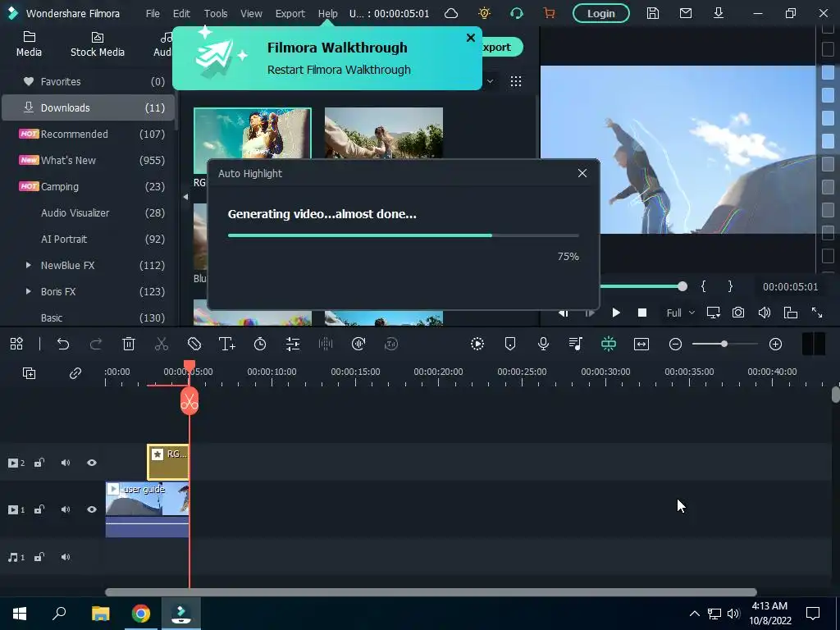Open the cloud icon in title bar
This screenshot has width=840, height=630.
451,13
